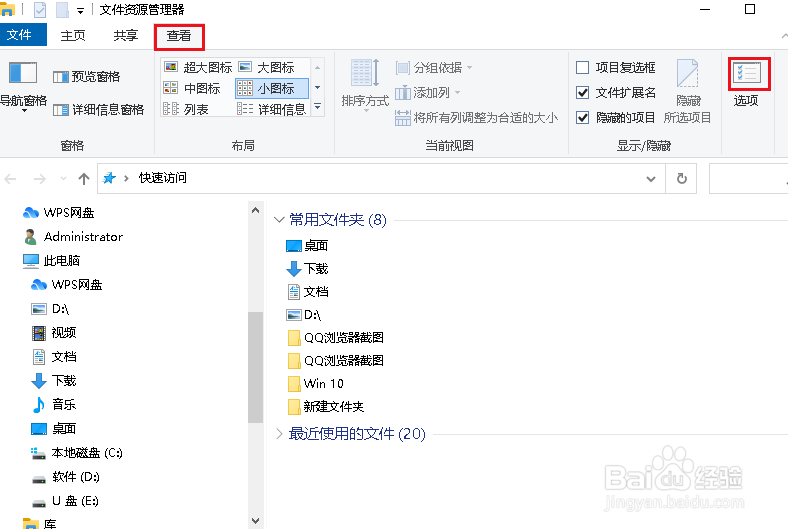788x530 pixels.
Task: Click the properties icon in the title bar
Action: [40, 10]
